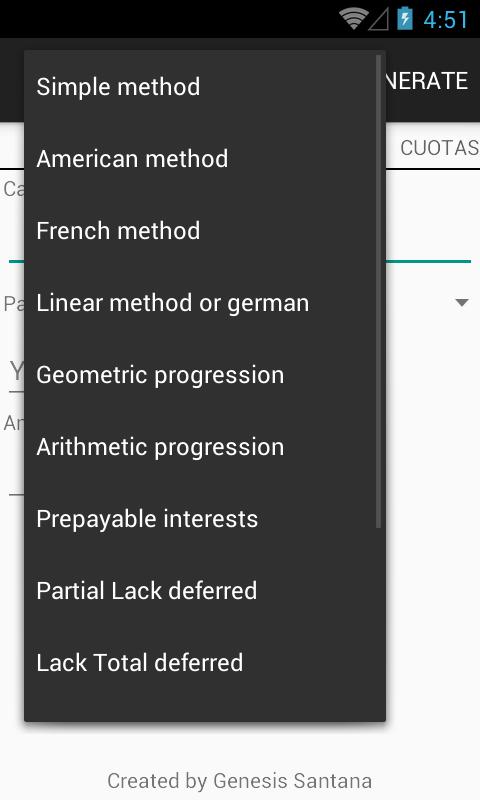This screenshot has height=800, width=480.
Task: Select Linear method or german
Action: click(x=205, y=303)
